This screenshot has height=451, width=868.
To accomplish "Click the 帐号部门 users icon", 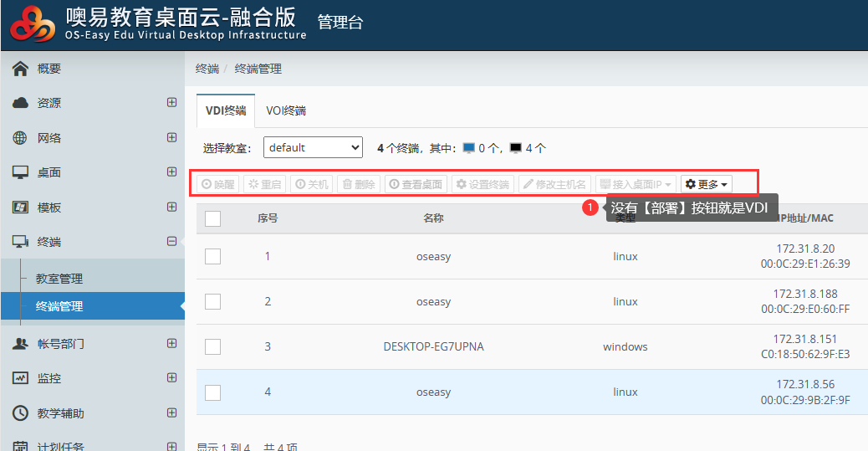I will (x=21, y=344).
